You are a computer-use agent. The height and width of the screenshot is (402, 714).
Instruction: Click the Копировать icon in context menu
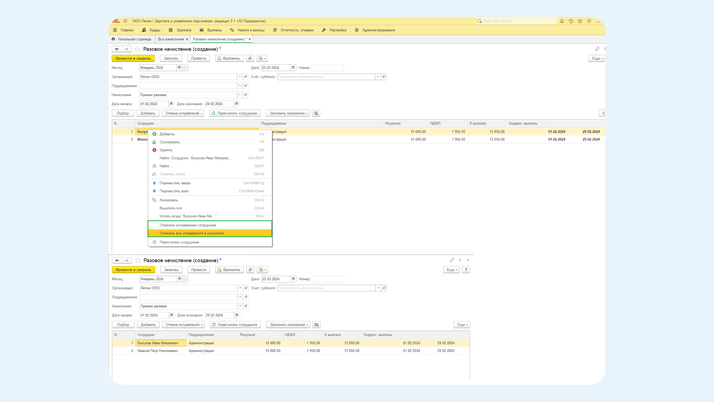pyautogui.click(x=154, y=200)
